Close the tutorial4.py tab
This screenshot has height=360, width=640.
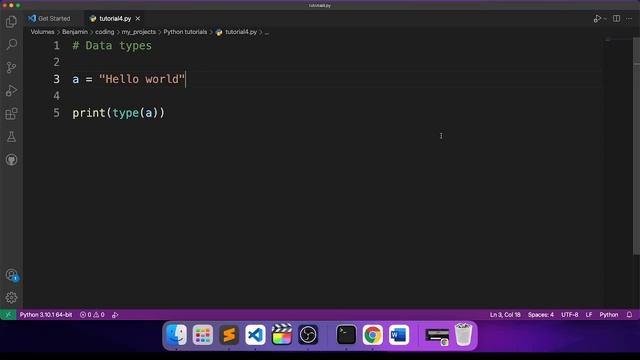138,19
